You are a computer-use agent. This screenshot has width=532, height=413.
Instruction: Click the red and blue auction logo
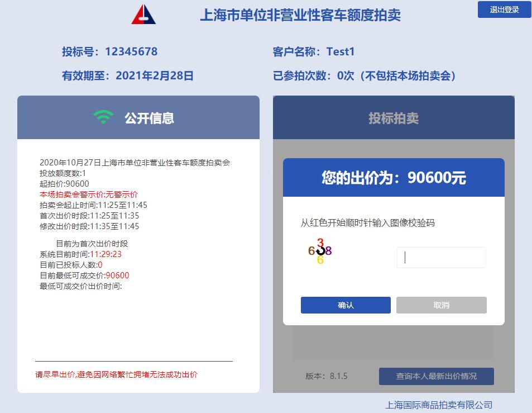(143, 15)
